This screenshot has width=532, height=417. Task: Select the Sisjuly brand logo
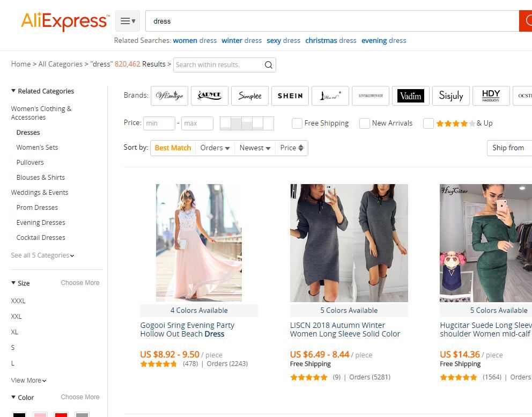point(451,96)
